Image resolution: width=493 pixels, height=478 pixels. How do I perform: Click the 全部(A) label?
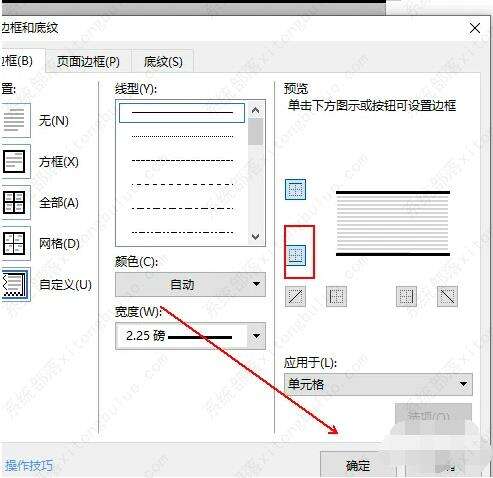click(59, 203)
